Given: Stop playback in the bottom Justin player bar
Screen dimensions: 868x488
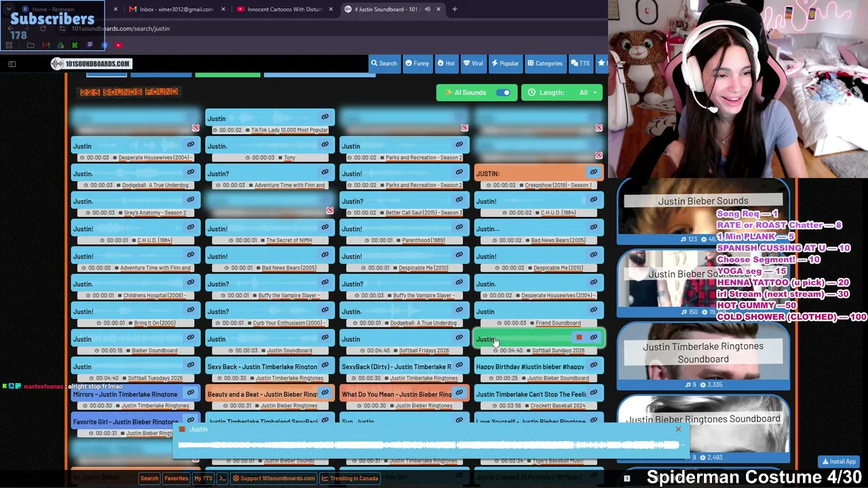Looking at the screenshot, I should pyautogui.click(x=182, y=430).
